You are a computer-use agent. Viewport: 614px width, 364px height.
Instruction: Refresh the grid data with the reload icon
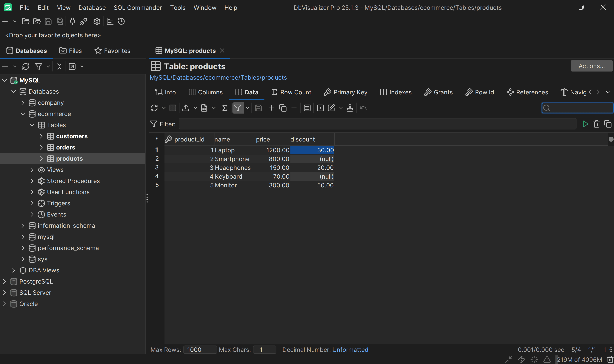[x=154, y=108]
